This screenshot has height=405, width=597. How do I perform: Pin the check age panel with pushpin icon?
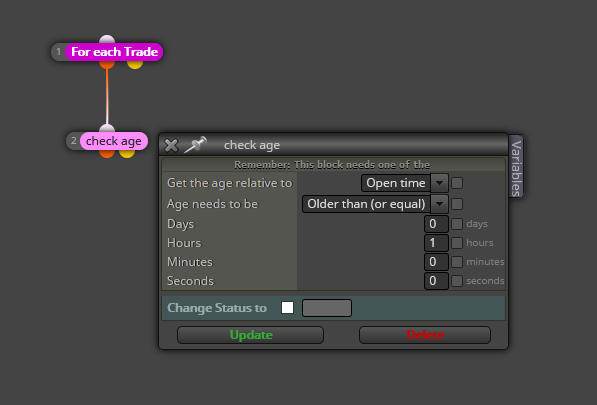click(x=195, y=145)
